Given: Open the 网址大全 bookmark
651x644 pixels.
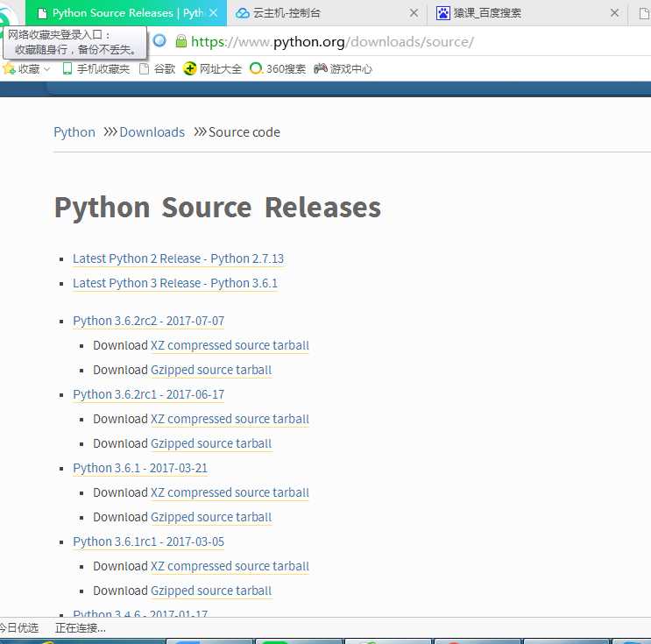Looking at the screenshot, I should pos(213,68).
